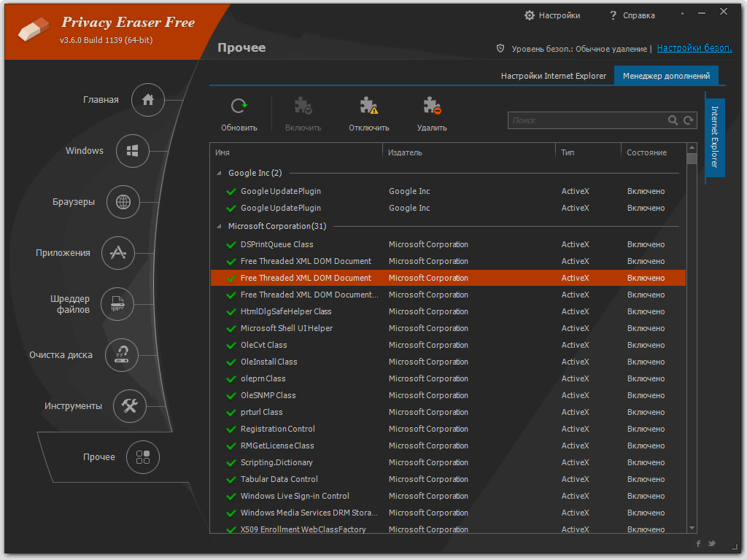Screen dimensions: 747x560
Task: Follow the Настройки безоп. link
Action: click(694, 48)
